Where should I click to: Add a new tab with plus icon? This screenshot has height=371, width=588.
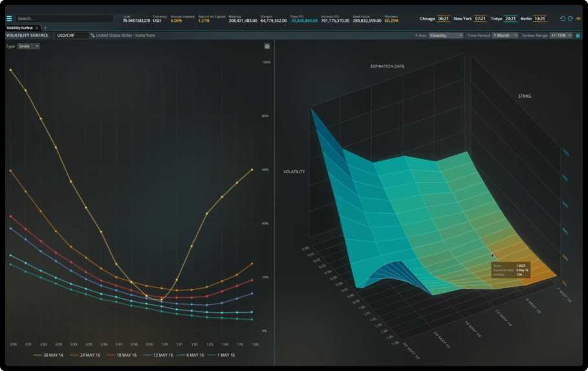click(x=45, y=28)
